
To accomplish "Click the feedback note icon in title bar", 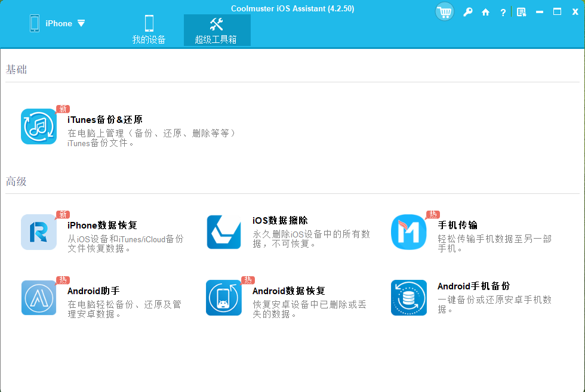I will point(521,13).
